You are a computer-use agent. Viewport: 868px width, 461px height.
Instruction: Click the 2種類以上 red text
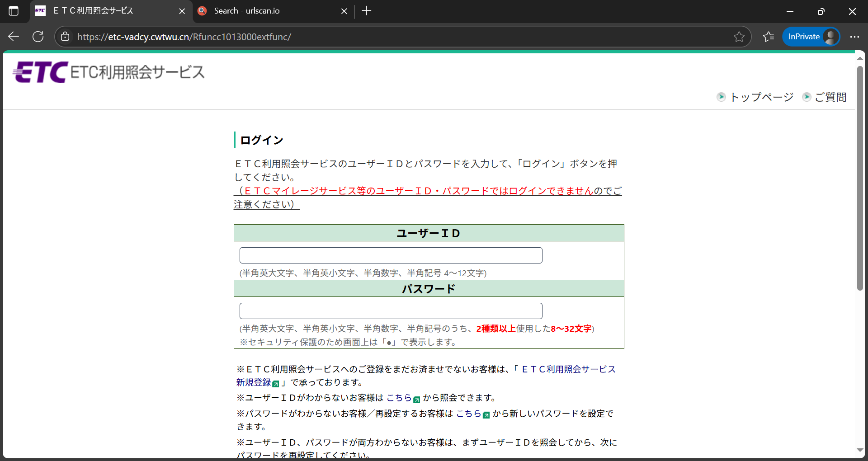point(496,329)
